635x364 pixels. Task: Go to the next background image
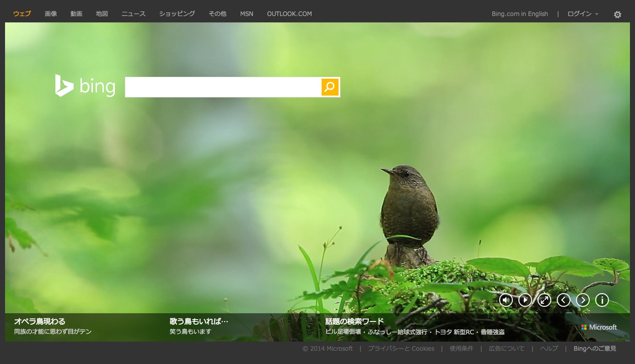point(582,300)
